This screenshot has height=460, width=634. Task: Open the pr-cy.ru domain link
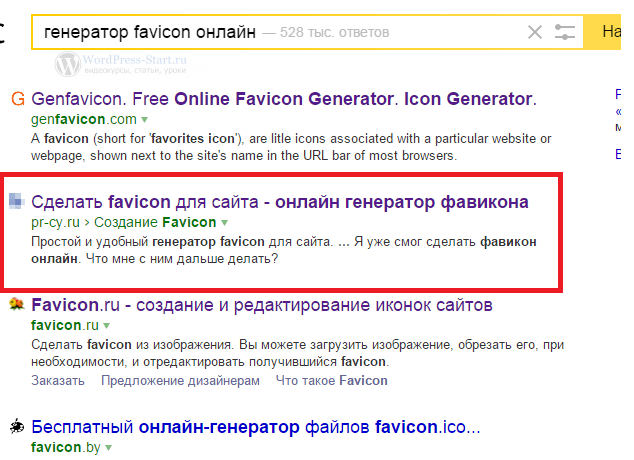pyautogui.click(x=55, y=222)
